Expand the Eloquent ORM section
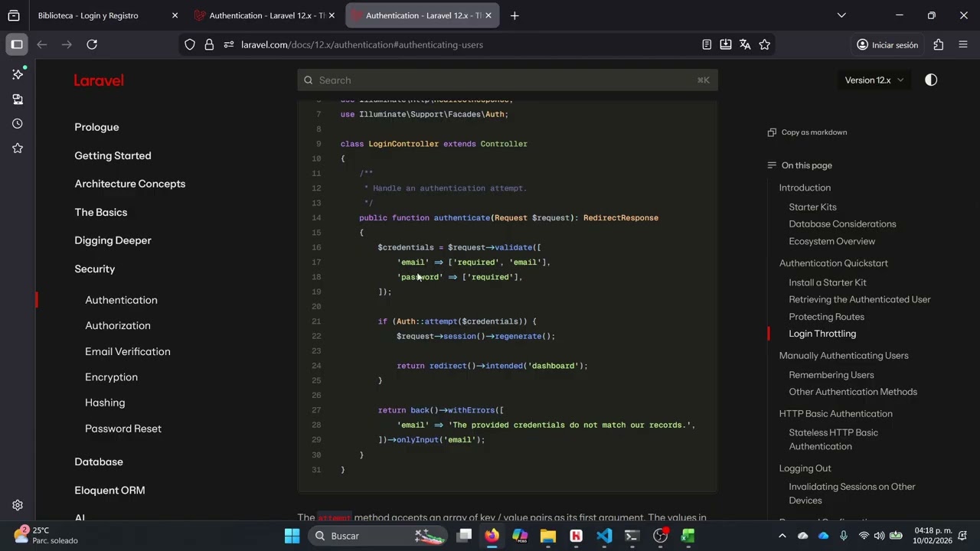Screen dimensions: 980x551 [109, 490]
